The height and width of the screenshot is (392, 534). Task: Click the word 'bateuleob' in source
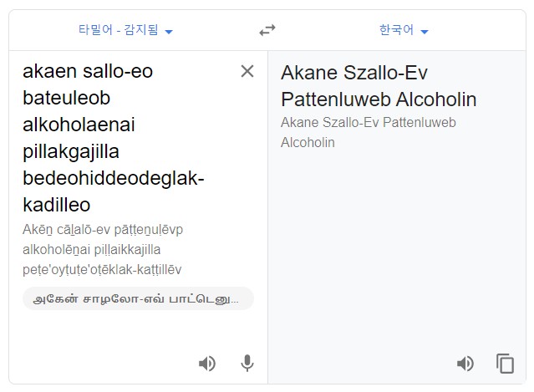point(67,98)
